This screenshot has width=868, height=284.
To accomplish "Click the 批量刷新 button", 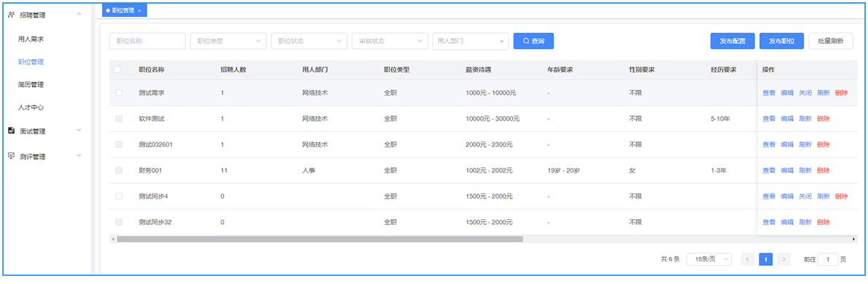I will point(830,41).
